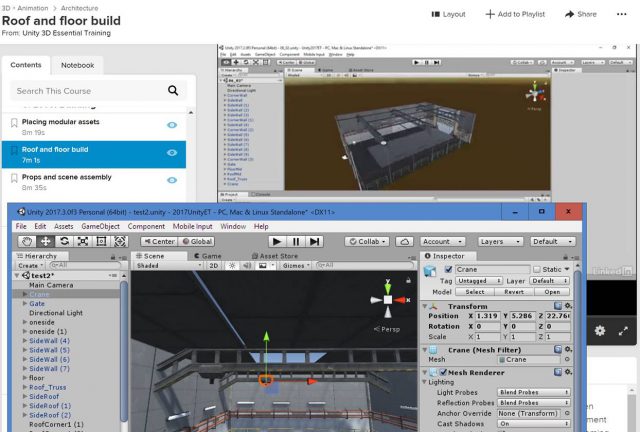Click the Hierarchy panel lock icon
640x432 pixels.
pos(113,257)
